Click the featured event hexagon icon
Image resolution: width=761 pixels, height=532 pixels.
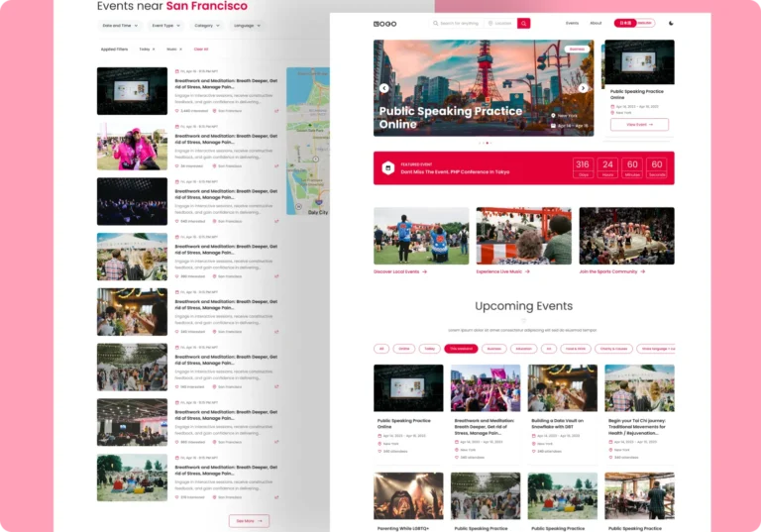tap(388, 168)
